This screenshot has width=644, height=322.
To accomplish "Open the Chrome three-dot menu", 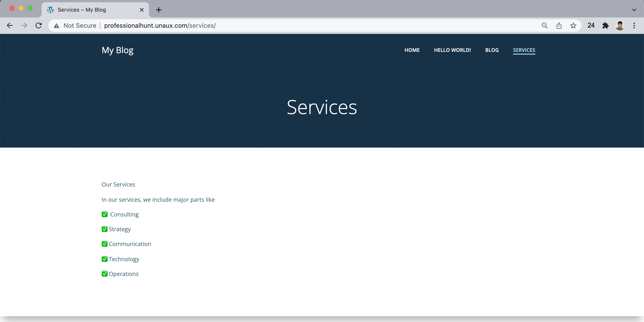I will pos(634,25).
